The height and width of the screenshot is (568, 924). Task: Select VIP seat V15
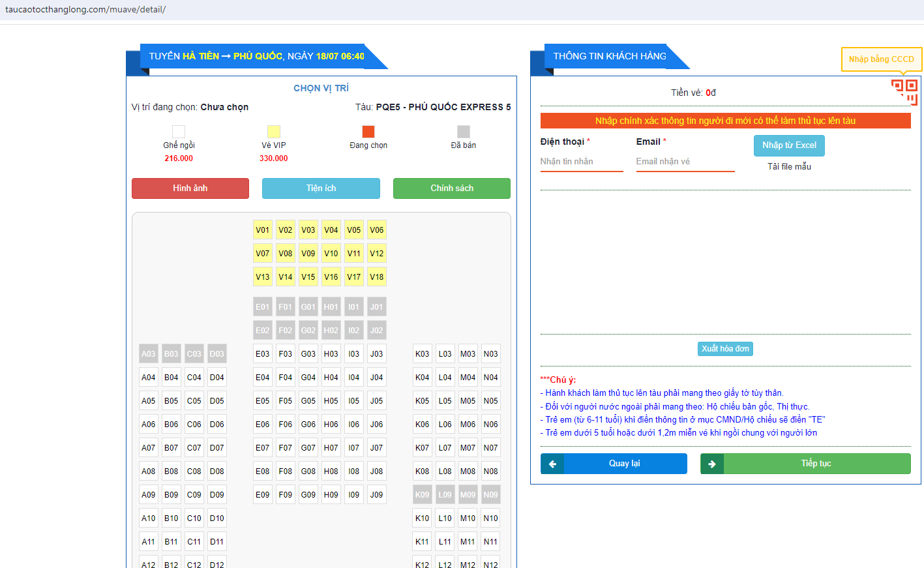coord(308,277)
